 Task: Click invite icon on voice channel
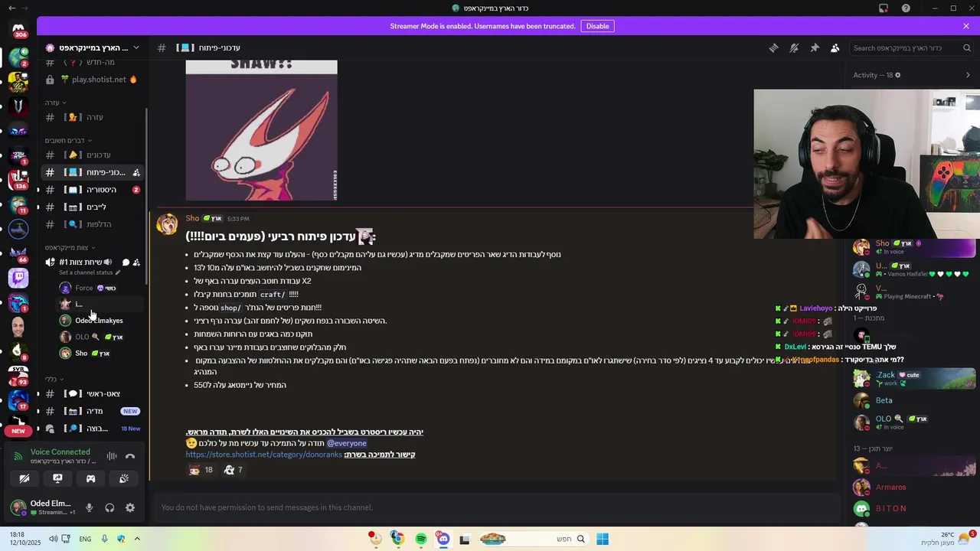(x=136, y=262)
